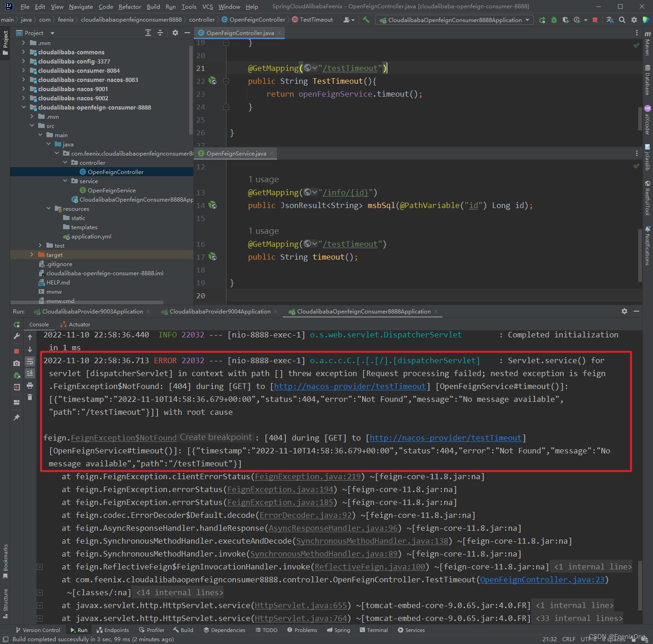Screen dimensions: 653x644
Task: Open the Problems tool window button
Action: pos(302,630)
